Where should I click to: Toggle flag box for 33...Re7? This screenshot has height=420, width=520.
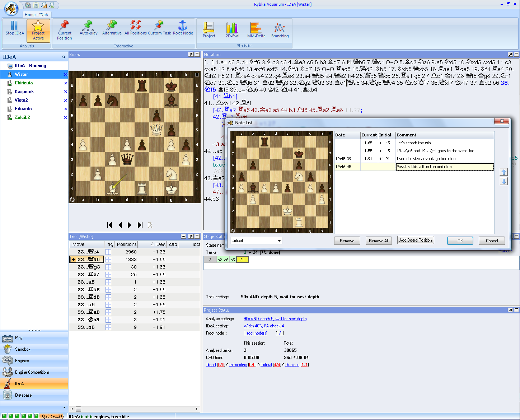(108, 274)
